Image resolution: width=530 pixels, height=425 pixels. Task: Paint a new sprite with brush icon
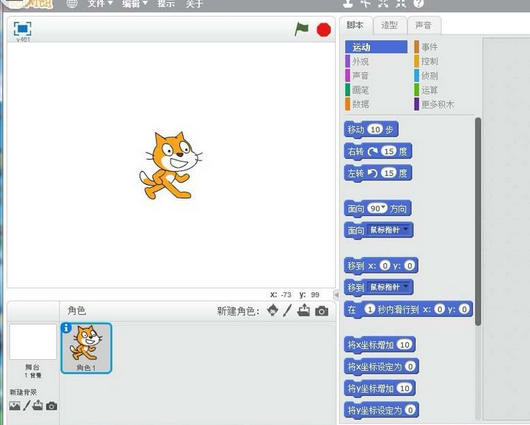[x=287, y=310]
